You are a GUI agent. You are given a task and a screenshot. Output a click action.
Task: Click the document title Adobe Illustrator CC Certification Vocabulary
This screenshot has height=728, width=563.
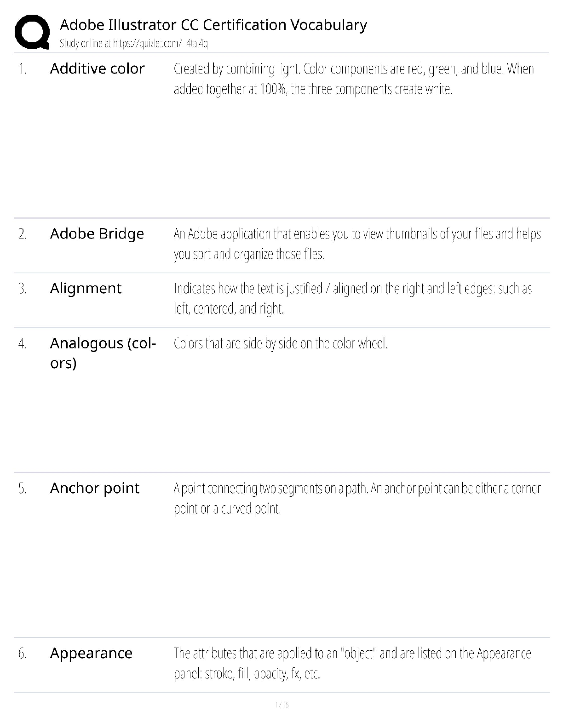coord(213,25)
